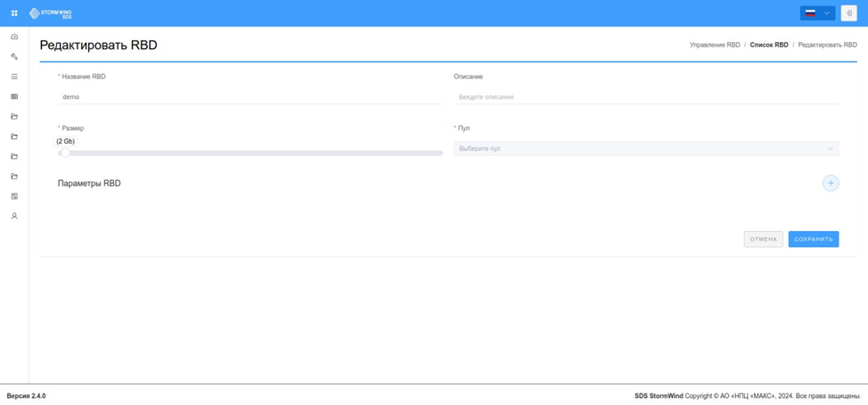Add RBD parameter with plus icon

(x=831, y=183)
